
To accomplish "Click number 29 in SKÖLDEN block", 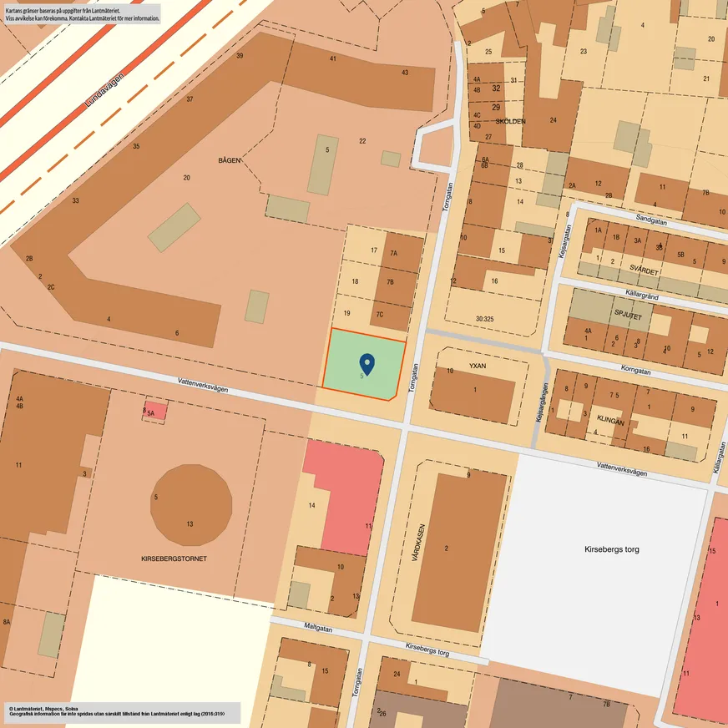I will tap(496, 107).
